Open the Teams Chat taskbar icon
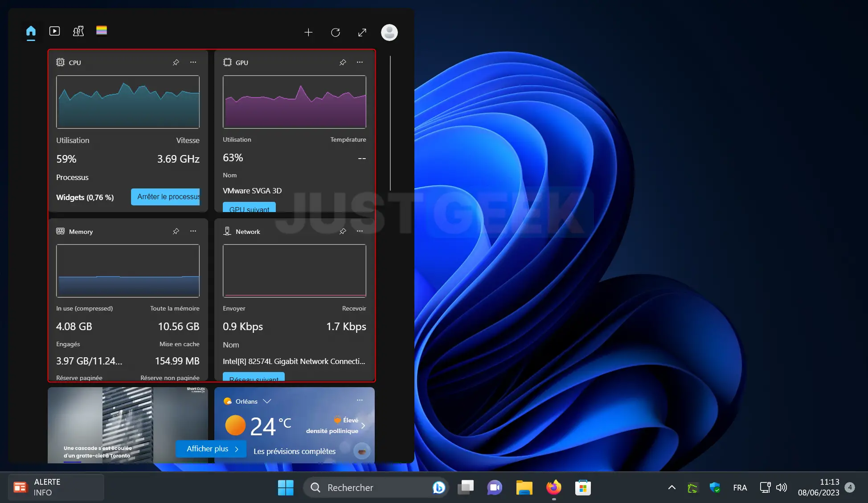This screenshot has width=868, height=503. 495,487
